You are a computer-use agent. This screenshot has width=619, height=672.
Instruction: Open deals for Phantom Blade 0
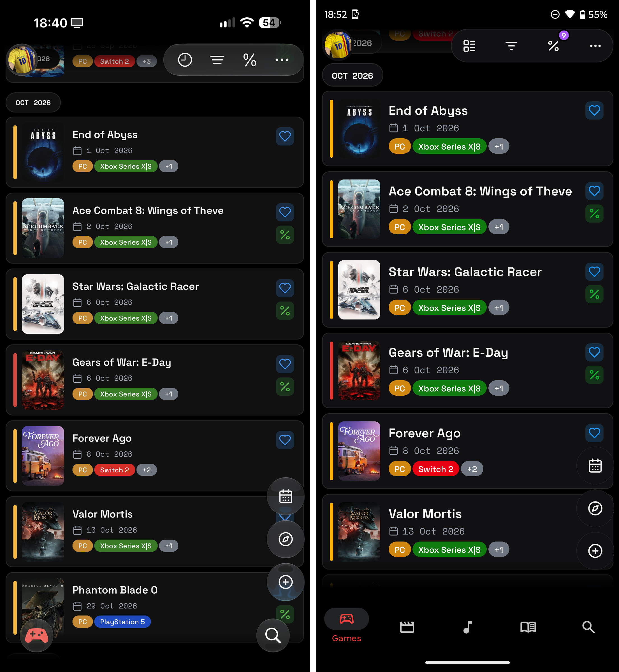[285, 614]
